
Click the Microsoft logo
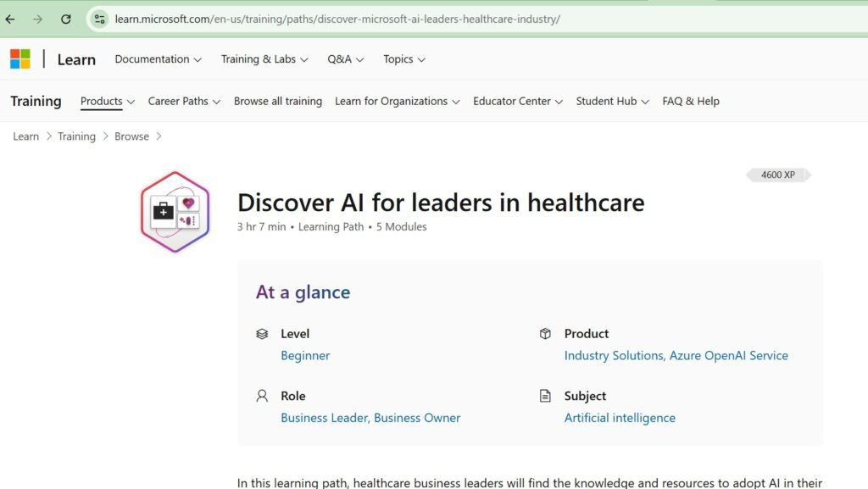[x=20, y=59]
